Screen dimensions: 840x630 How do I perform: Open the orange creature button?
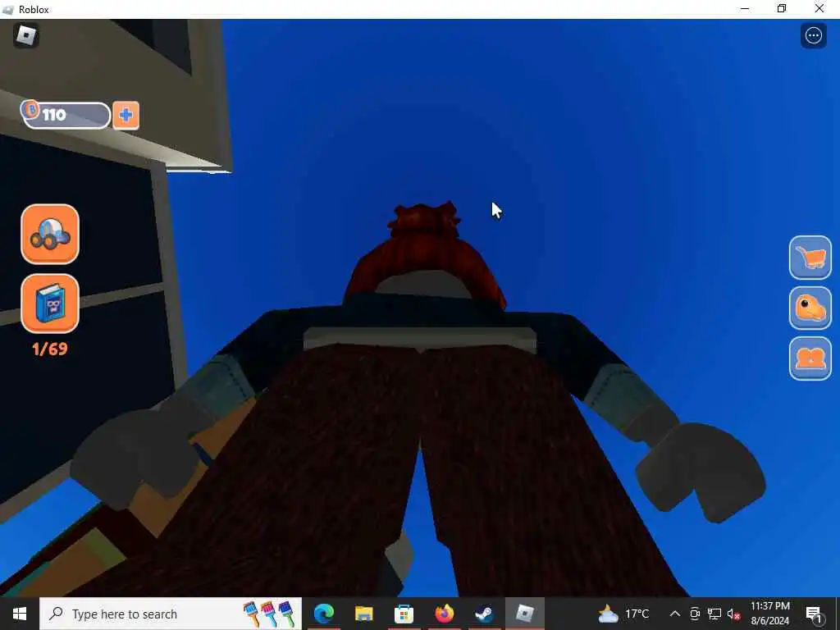coord(810,308)
